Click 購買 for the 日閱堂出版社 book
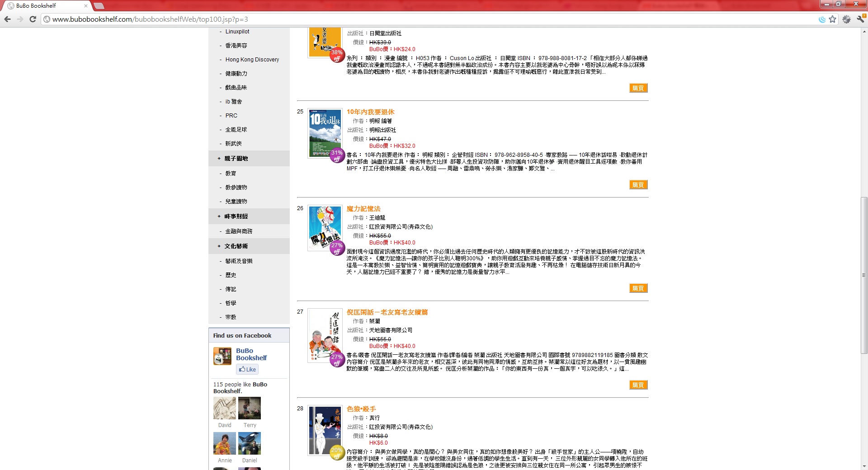The width and height of the screenshot is (868, 470). point(638,88)
